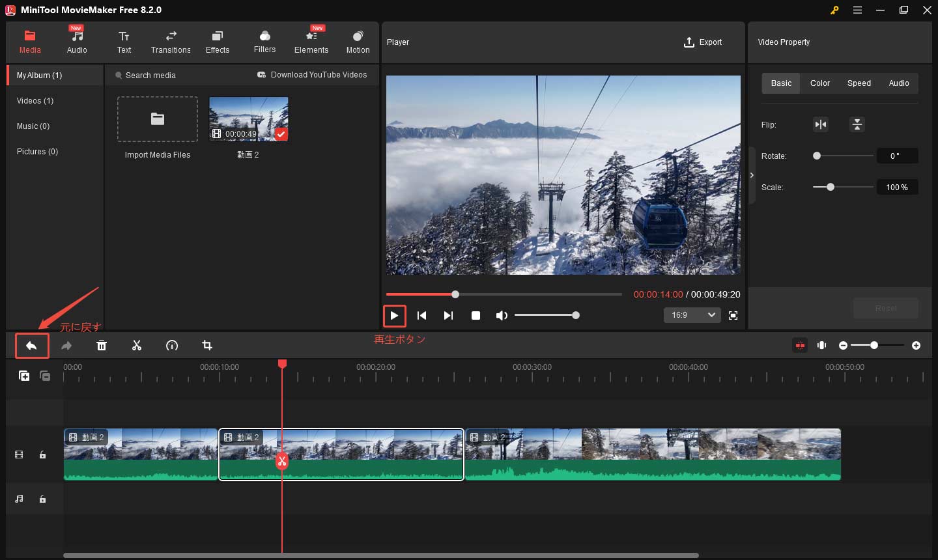Click the Export button
The width and height of the screenshot is (938, 560).
[703, 42]
